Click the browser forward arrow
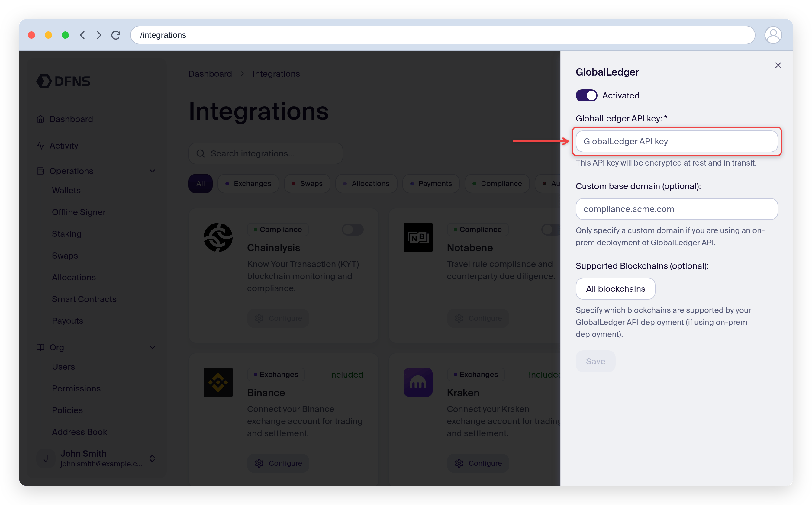 (98, 35)
